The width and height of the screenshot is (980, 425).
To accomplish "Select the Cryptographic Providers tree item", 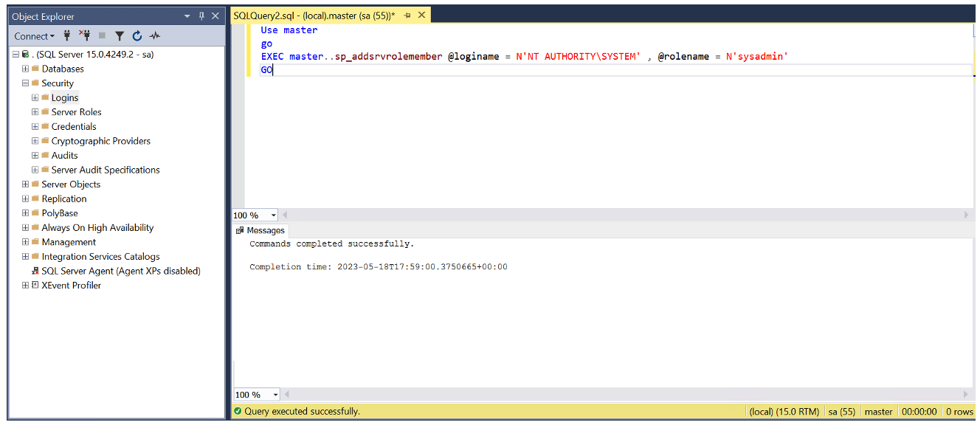I will click(101, 141).
